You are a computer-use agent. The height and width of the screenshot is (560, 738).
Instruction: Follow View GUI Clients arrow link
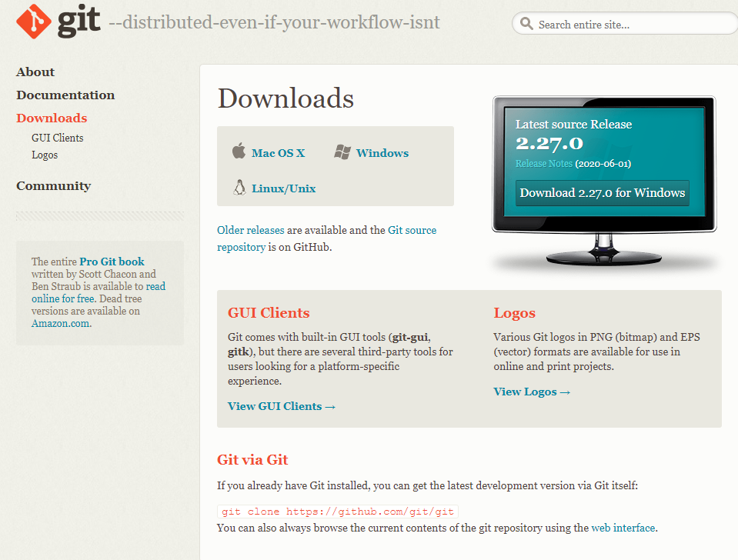tap(282, 406)
